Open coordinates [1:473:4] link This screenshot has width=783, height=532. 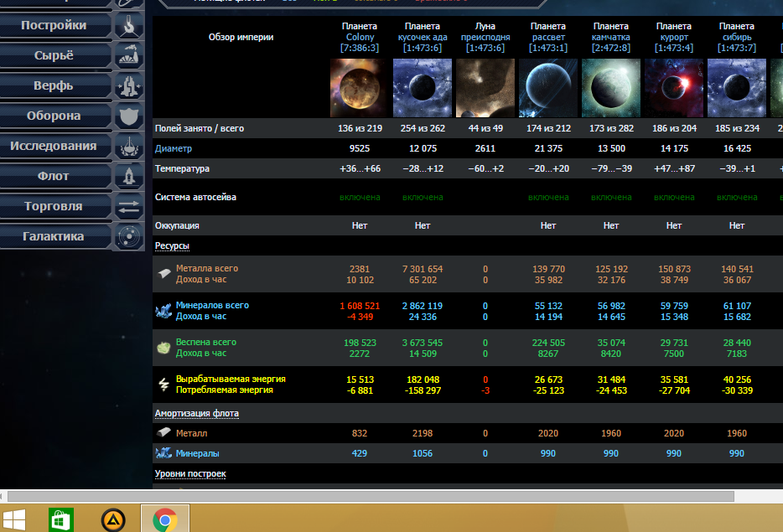tap(674, 48)
